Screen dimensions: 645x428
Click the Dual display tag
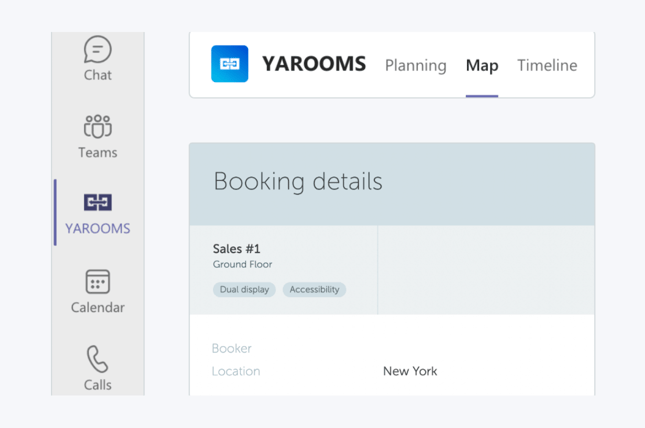(x=244, y=289)
